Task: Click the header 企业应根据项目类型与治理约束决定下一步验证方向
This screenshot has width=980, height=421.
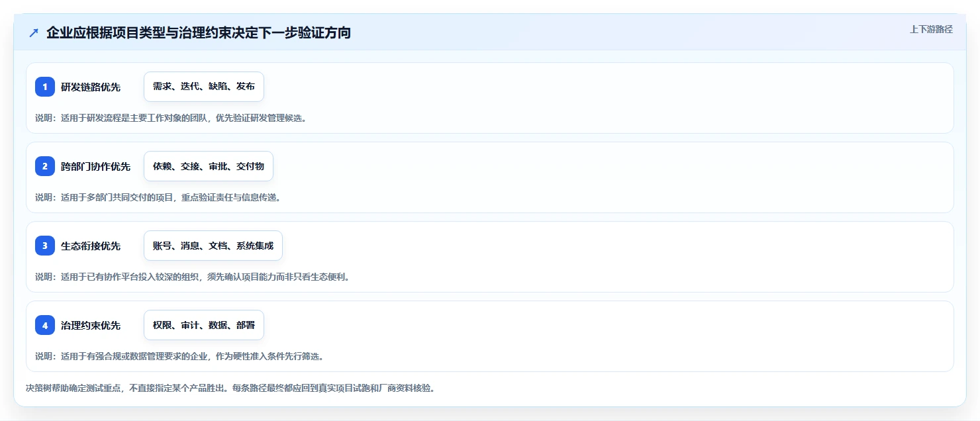Action: point(199,33)
